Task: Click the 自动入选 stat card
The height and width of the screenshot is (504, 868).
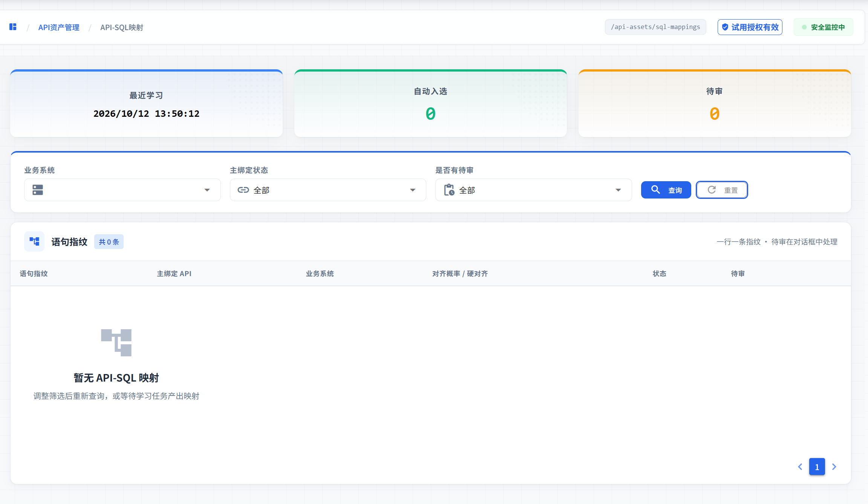Action: click(430, 103)
